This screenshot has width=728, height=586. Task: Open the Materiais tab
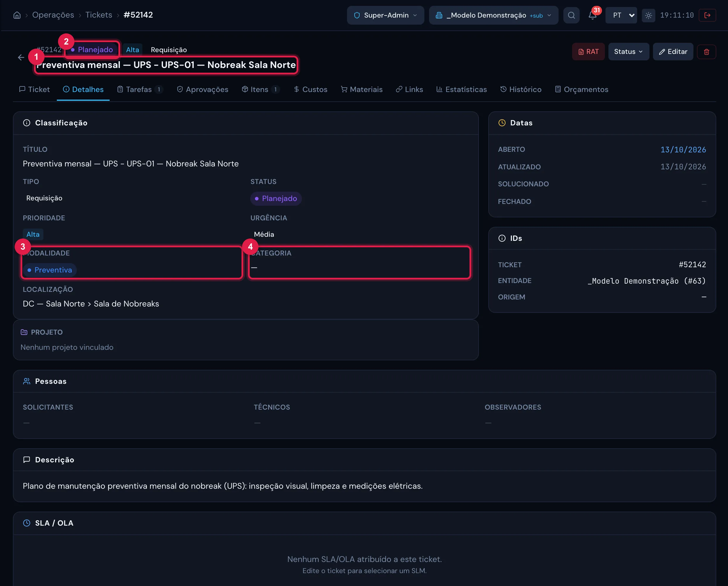click(362, 89)
